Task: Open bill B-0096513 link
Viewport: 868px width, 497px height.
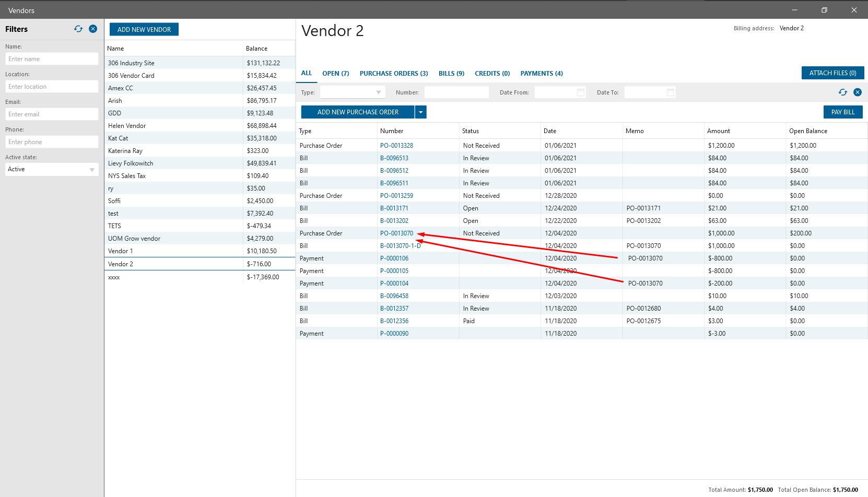Action: pos(394,158)
